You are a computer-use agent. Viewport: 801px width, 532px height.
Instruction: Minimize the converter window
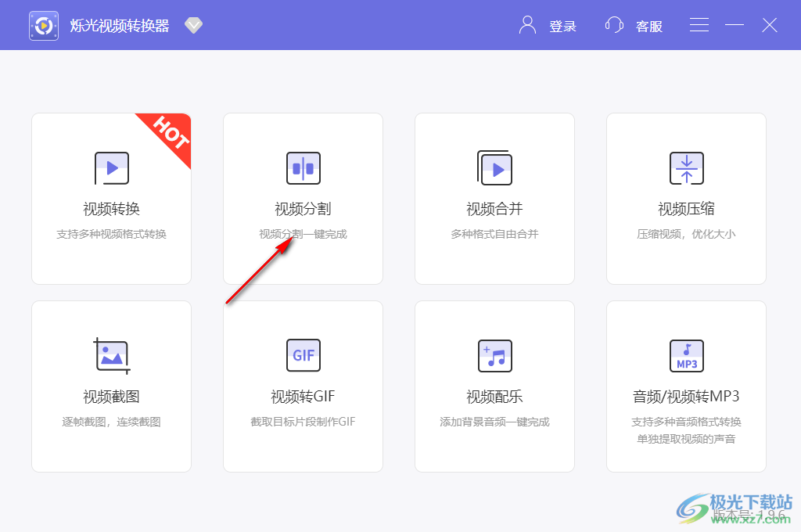(735, 25)
